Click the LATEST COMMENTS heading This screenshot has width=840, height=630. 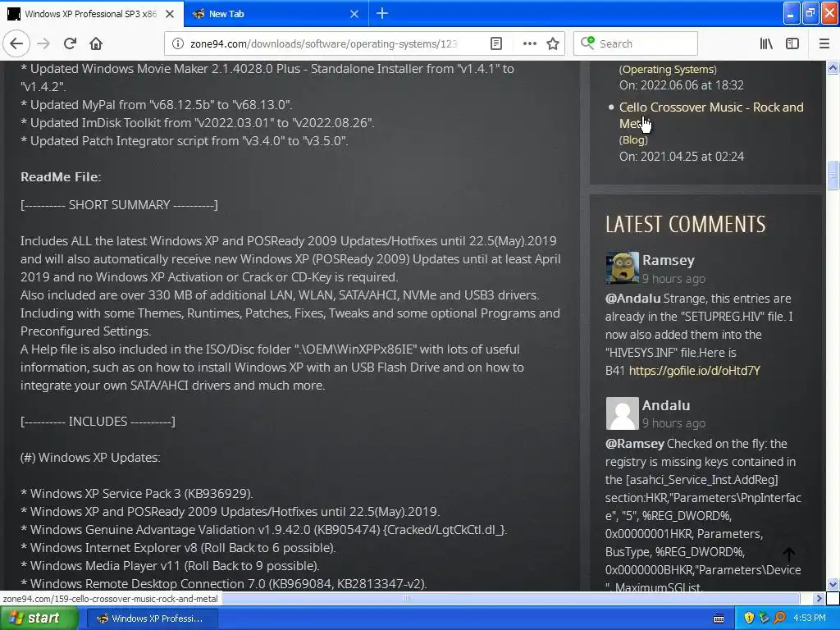tap(685, 224)
